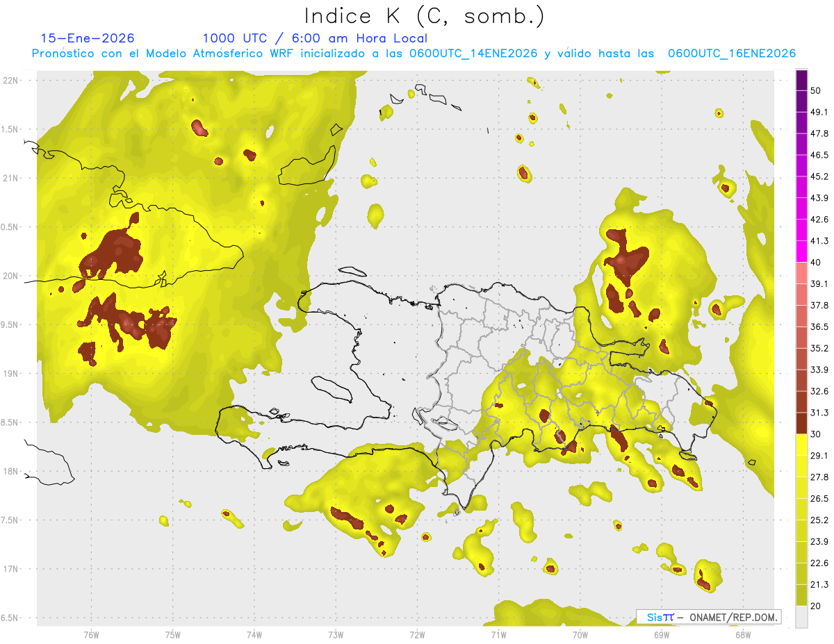Click the '20N' latitude label

pos(11,276)
